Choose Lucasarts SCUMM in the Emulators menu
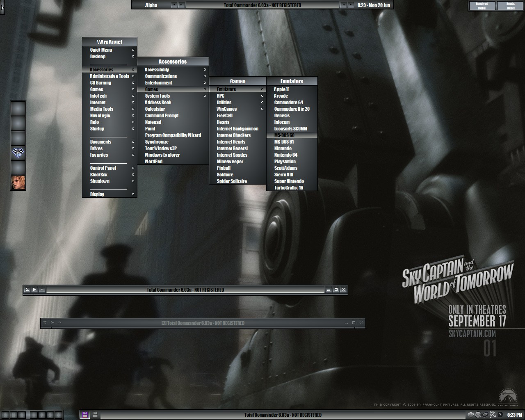This screenshot has width=525, height=420. click(x=292, y=129)
